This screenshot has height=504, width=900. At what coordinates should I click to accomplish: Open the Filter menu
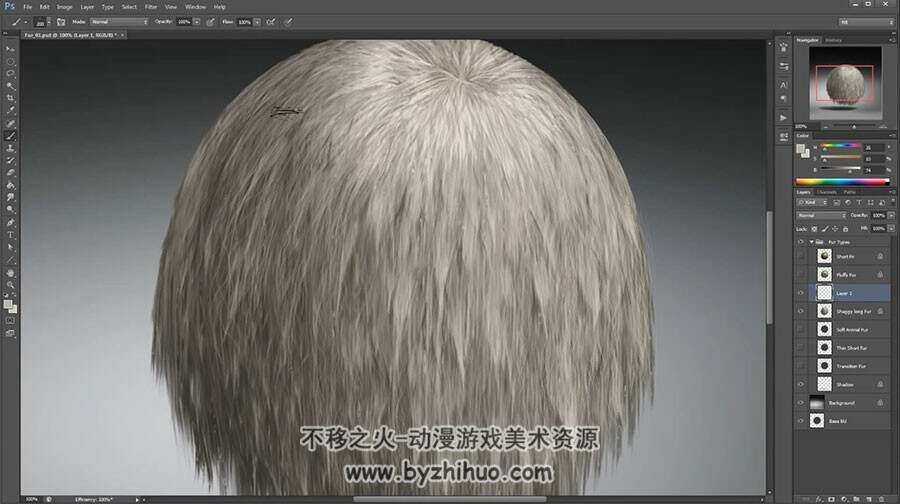point(151,7)
